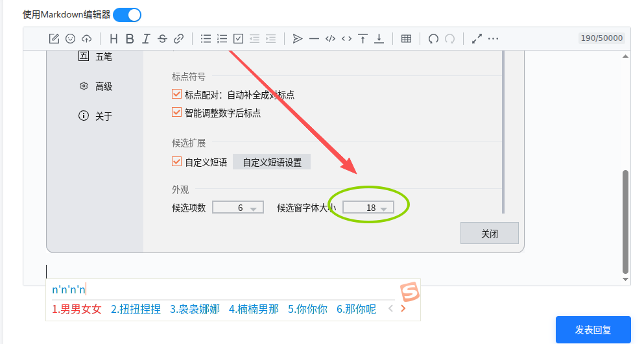644x344 pixels.
Task: Select 关于 in the settings sidebar
Action: [95, 116]
